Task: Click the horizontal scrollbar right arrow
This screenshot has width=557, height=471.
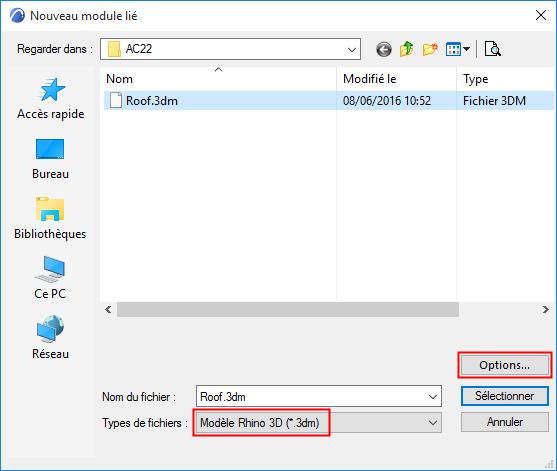Action: point(546,309)
